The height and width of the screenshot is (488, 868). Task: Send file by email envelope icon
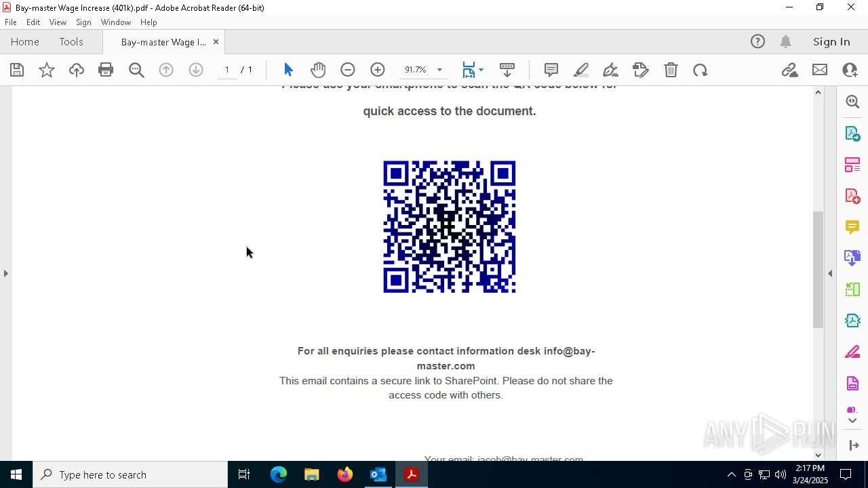coord(820,70)
